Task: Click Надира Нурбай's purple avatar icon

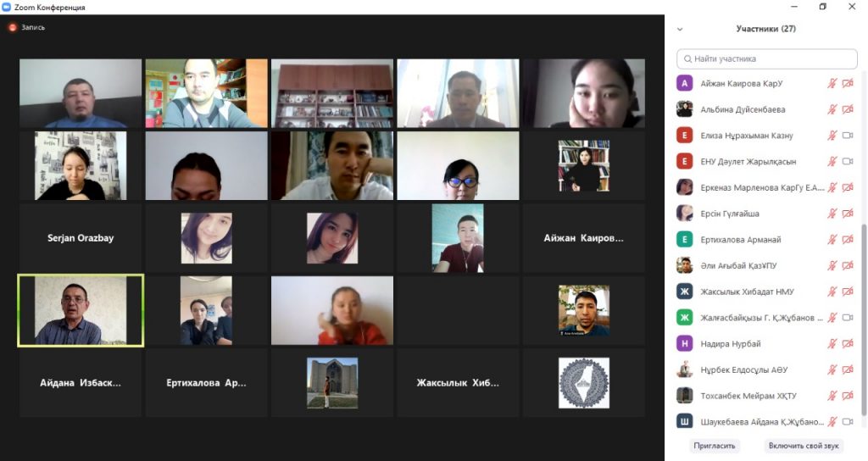Action: 685,344
